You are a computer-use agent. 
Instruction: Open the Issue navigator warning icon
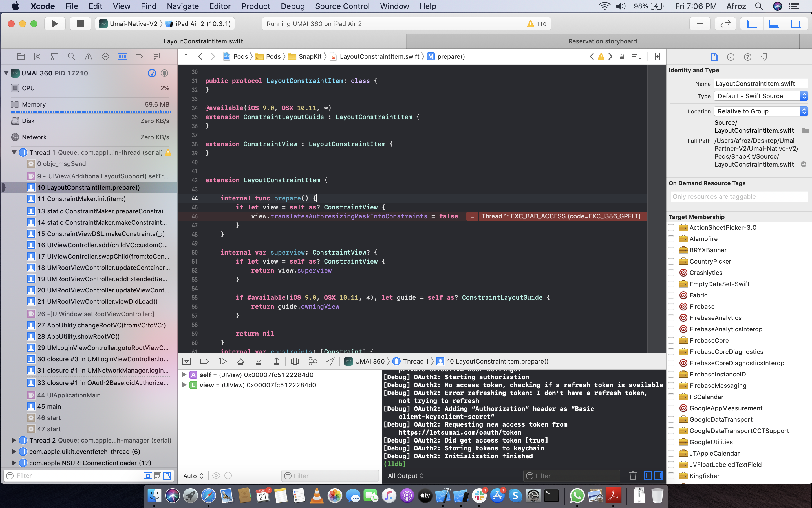pyautogui.click(x=88, y=56)
